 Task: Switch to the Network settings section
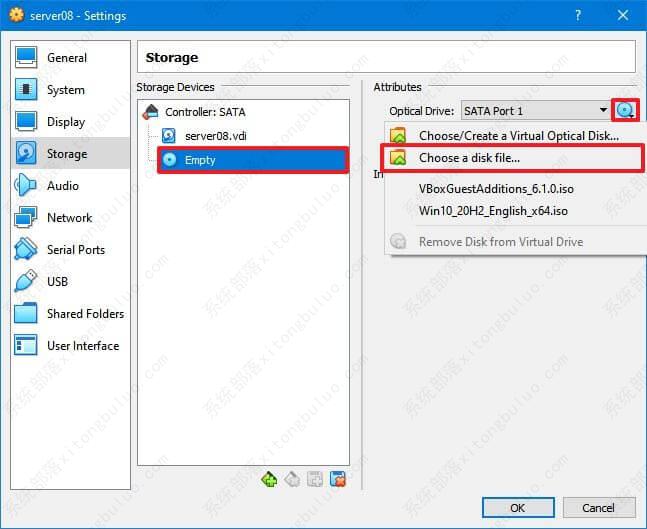69,218
